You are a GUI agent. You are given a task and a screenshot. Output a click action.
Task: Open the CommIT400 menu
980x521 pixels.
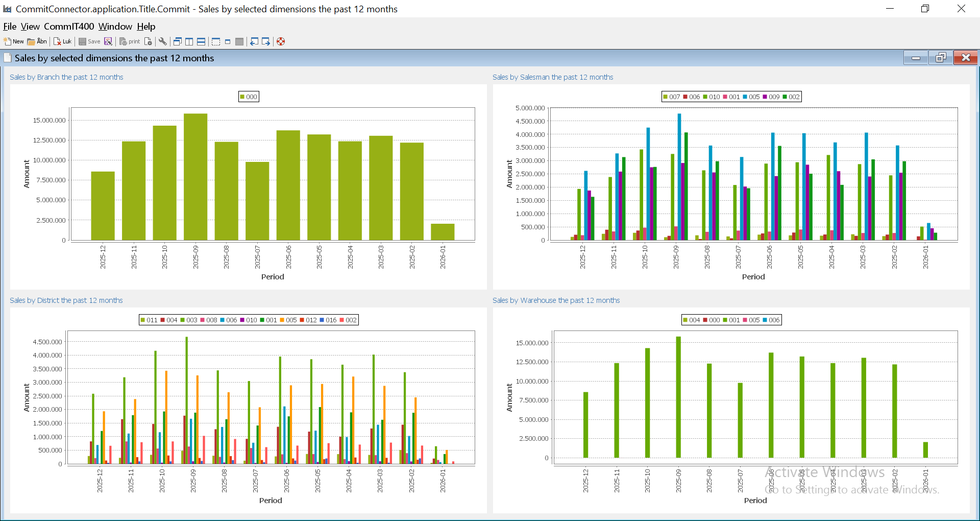point(69,27)
